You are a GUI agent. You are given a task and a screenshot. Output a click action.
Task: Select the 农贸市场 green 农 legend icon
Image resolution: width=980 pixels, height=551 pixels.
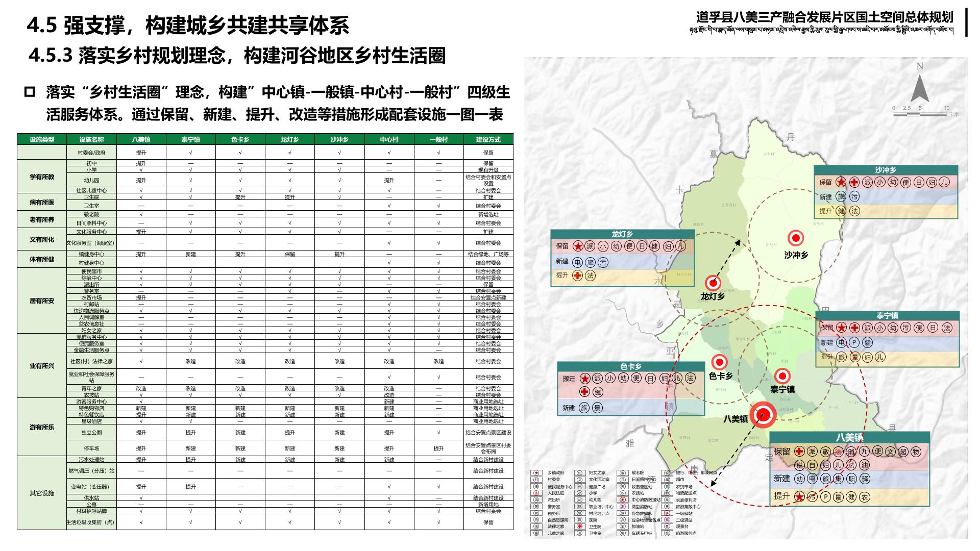[667, 486]
